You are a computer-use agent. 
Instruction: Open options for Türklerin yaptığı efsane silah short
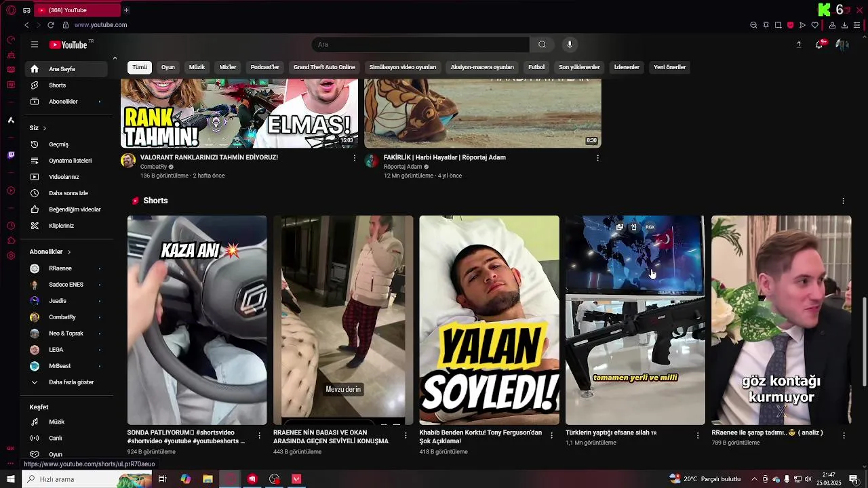pos(698,436)
